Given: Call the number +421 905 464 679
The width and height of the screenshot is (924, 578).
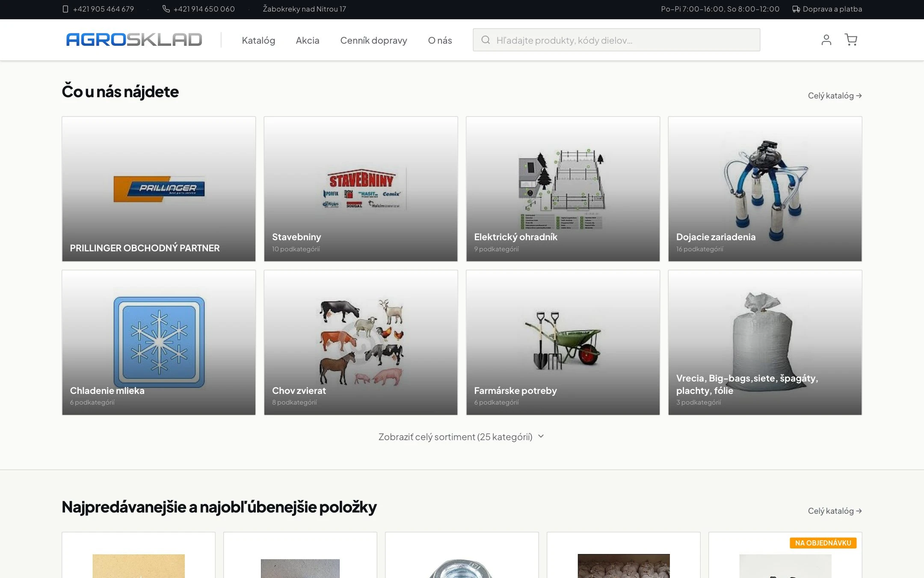Looking at the screenshot, I should pyautogui.click(x=104, y=9).
